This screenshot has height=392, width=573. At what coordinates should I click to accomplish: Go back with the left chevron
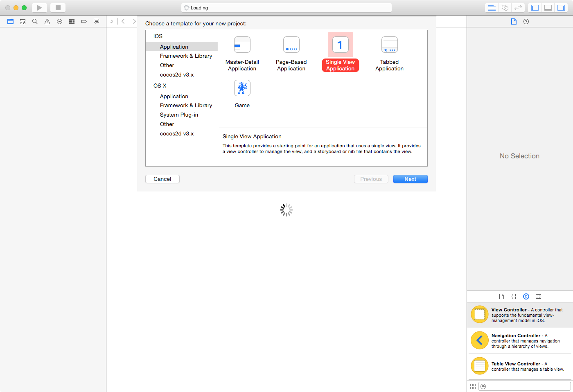tap(123, 22)
